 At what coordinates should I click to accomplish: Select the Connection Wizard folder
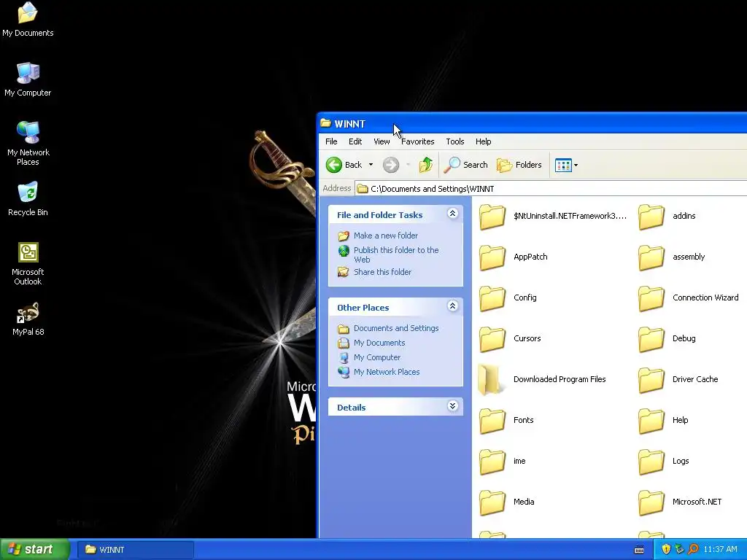pyautogui.click(x=689, y=298)
